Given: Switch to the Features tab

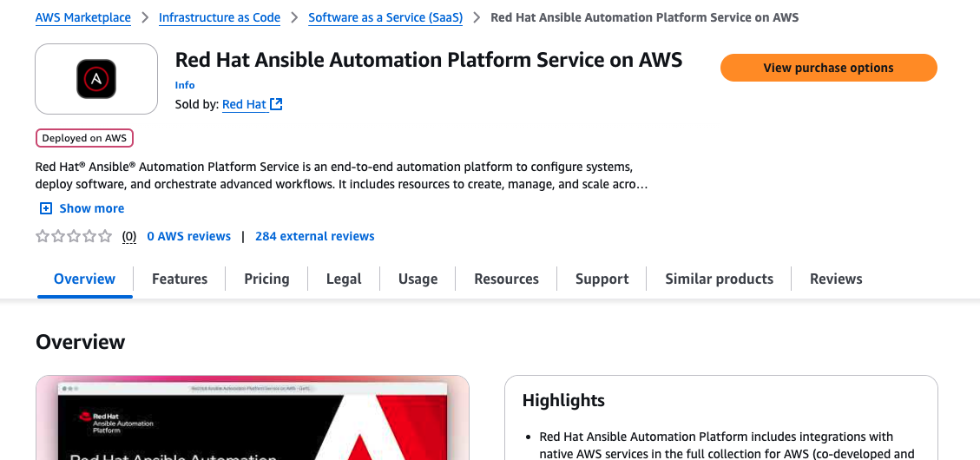Looking at the screenshot, I should [x=180, y=279].
